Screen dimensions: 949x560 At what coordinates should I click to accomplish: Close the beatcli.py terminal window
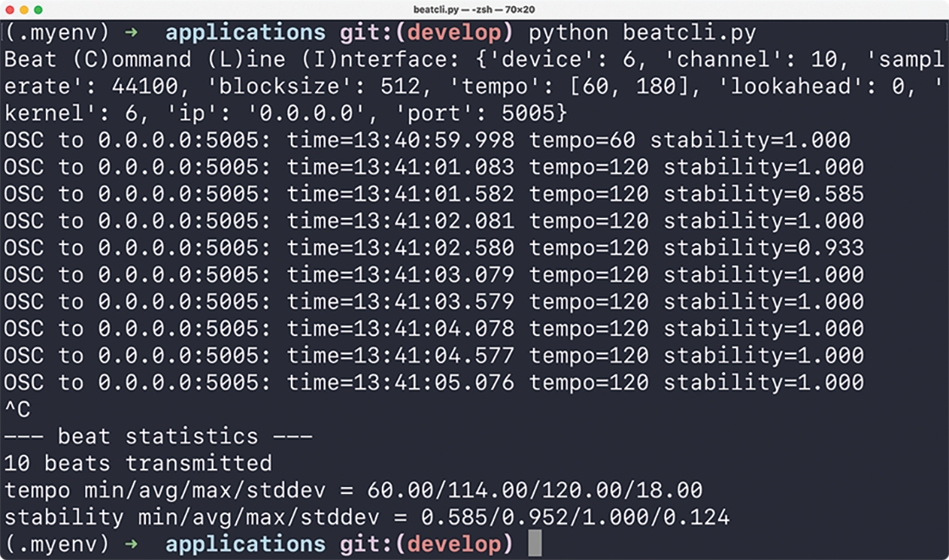click(x=10, y=10)
